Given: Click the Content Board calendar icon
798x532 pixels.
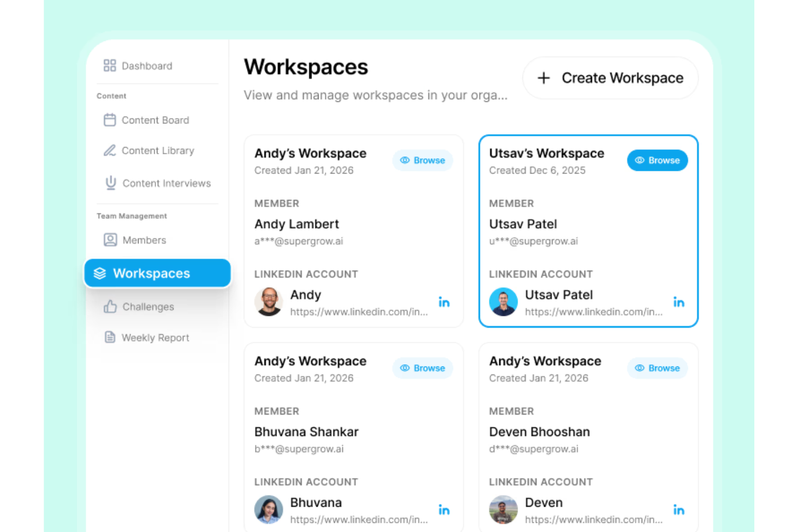Looking at the screenshot, I should point(109,120).
